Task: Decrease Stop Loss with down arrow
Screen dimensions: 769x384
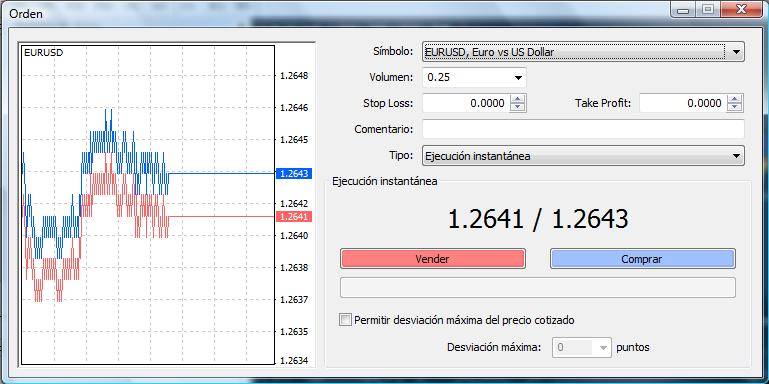Action: click(518, 108)
